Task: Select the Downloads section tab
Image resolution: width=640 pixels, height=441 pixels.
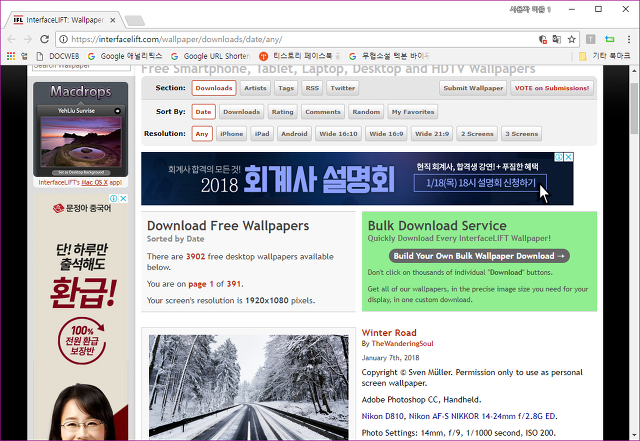Action: pyautogui.click(x=214, y=88)
